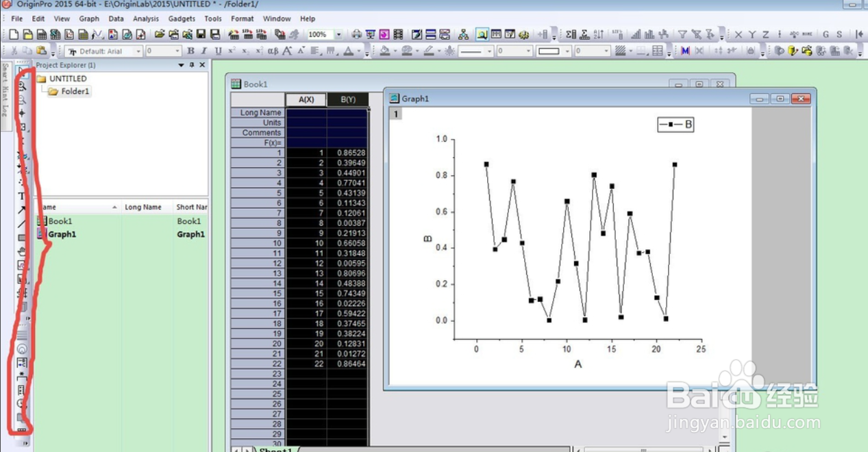Select the B(Y) column header

(x=347, y=99)
